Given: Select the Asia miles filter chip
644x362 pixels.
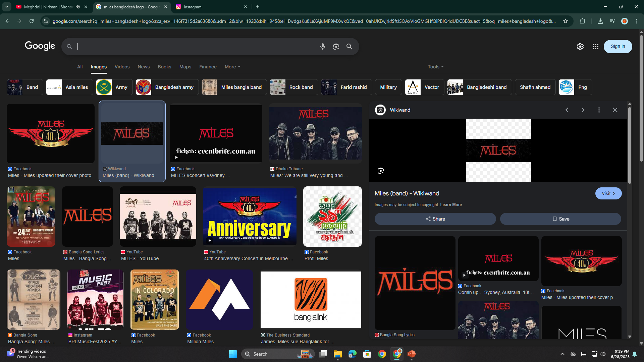Looking at the screenshot, I should click(x=69, y=87).
